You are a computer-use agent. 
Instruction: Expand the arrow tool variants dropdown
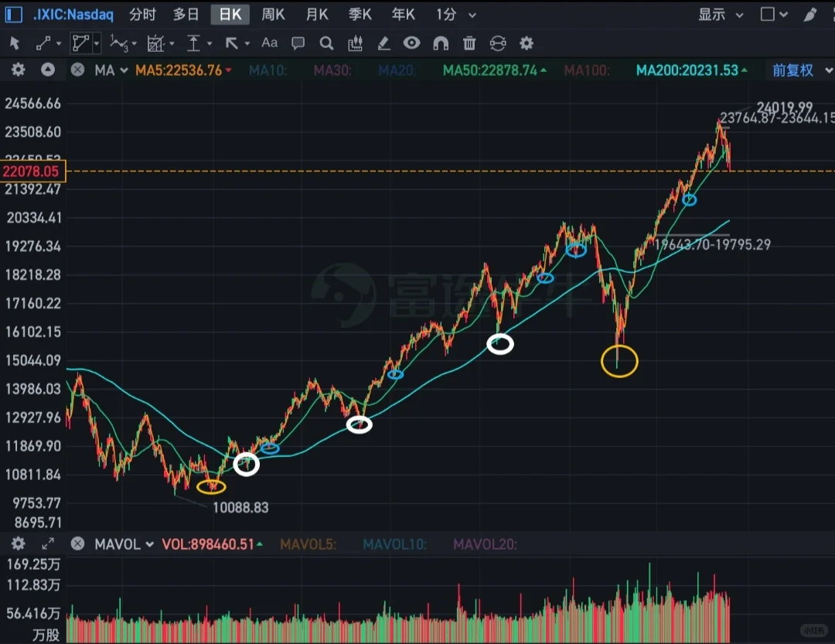(x=247, y=43)
